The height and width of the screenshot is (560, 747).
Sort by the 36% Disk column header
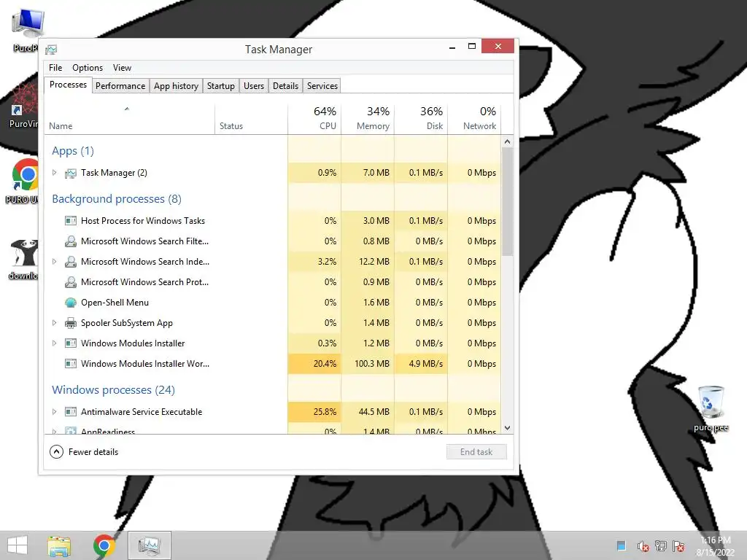[x=421, y=119]
